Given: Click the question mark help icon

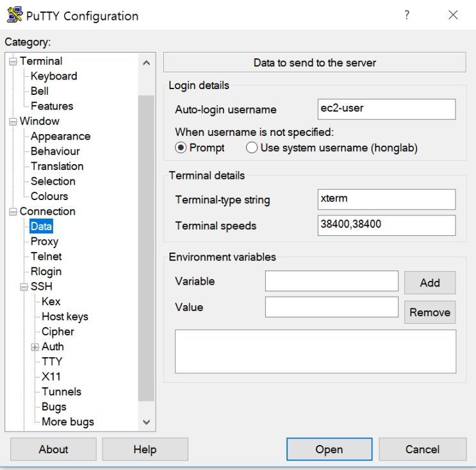Looking at the screenshot, I should point(407,15).
